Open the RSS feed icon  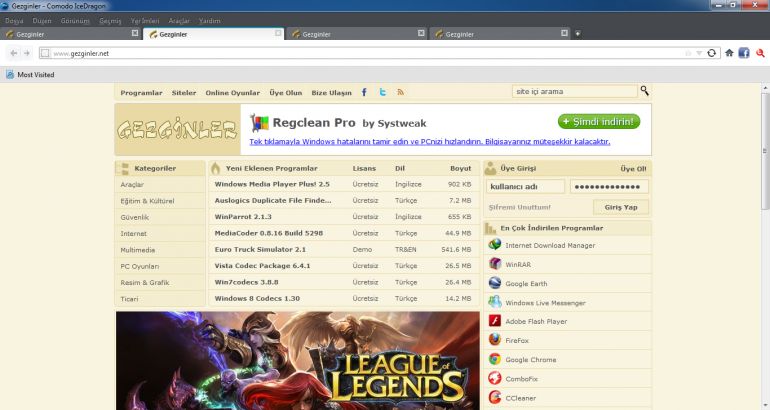401,92
